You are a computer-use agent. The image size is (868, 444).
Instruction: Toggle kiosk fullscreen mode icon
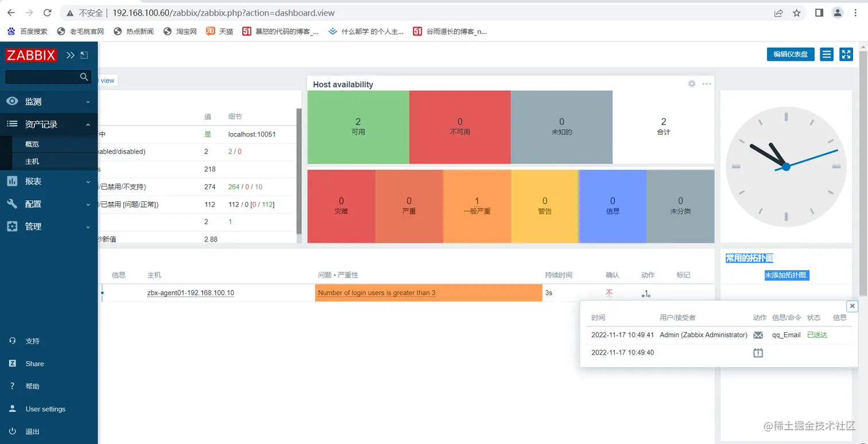(x=846, y=54)
